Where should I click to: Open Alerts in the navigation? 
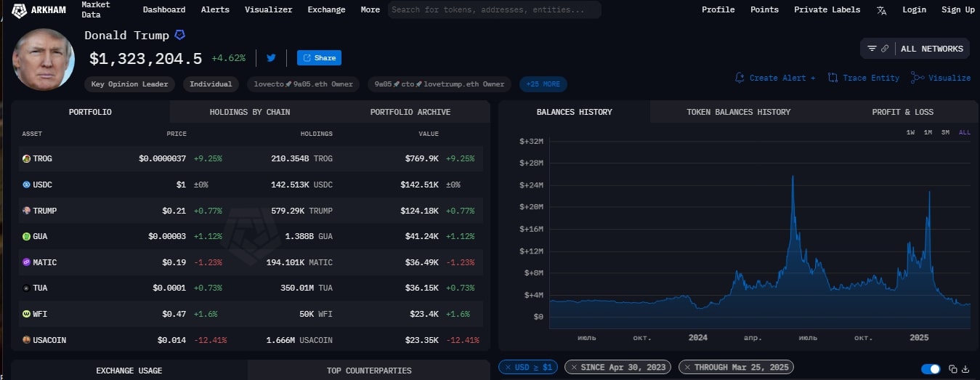coord(215,9)
